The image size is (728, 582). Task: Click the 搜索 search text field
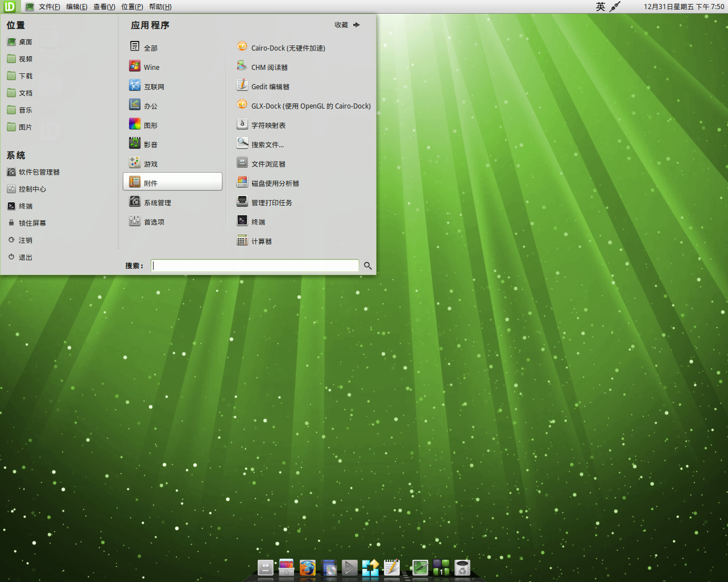255,265
